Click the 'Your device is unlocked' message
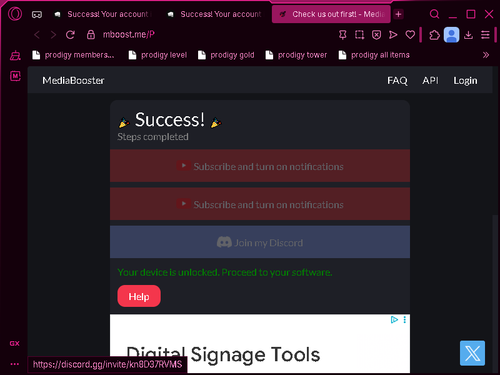Viewport: 500px width, 375px height. (x=225, y=272)
